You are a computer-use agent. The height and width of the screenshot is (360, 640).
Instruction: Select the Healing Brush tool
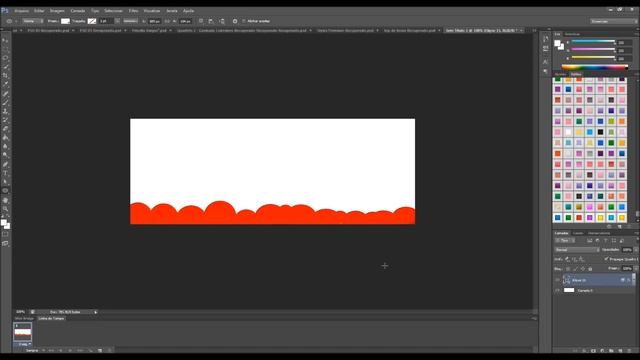tap(5, 93)
